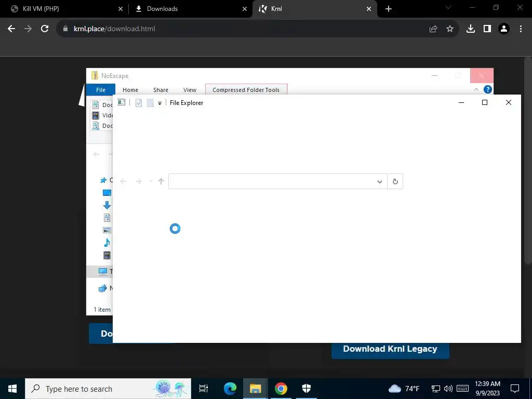
Task: Open the Chrome profile avatar
Action: point(504,29)
